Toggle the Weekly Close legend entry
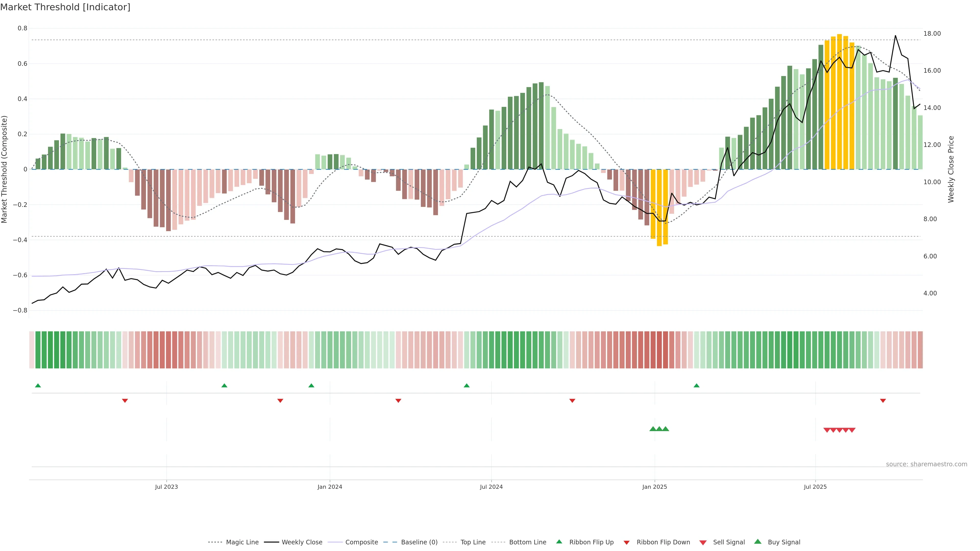Viewport: 980px width, 551px height. (x=302, y=542)
